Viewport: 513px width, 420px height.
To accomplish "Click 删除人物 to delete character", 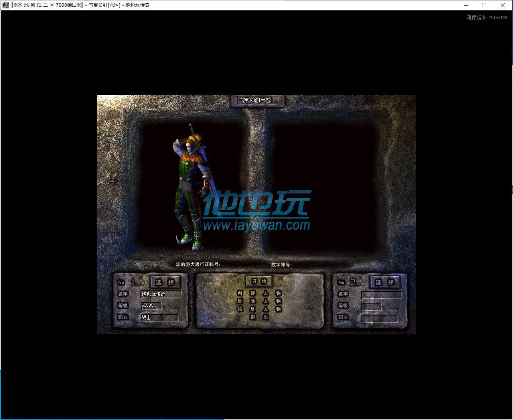I will click(x=259, y=301).
